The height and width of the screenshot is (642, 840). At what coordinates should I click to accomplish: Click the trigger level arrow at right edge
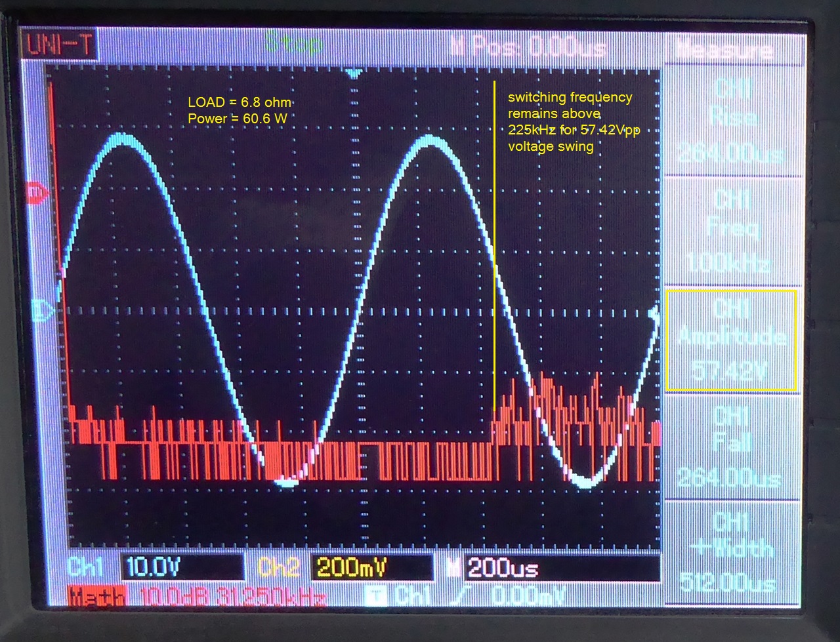click(x=654, y=314)
